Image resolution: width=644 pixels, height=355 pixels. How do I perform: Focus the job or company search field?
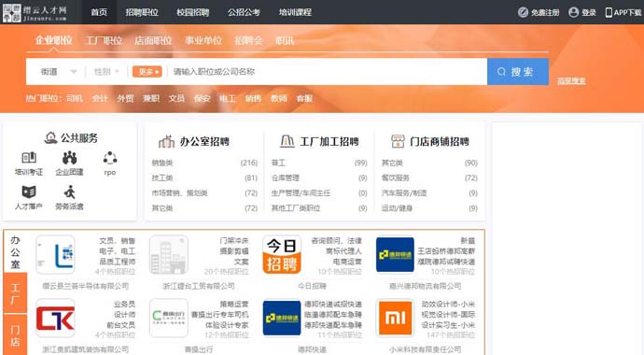[x=328, y=72]
